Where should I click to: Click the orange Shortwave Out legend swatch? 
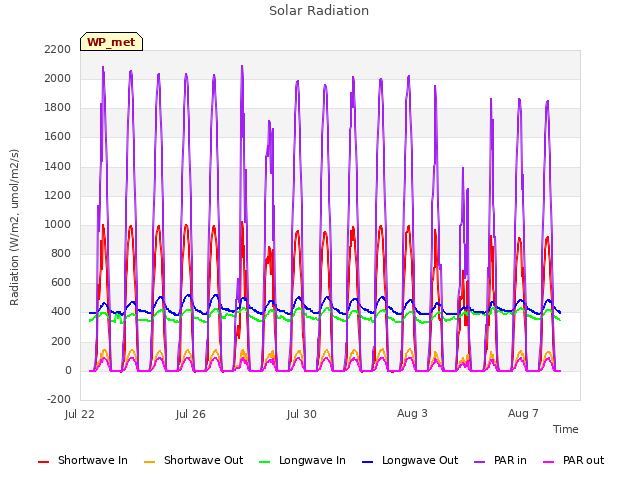[149, 462]
